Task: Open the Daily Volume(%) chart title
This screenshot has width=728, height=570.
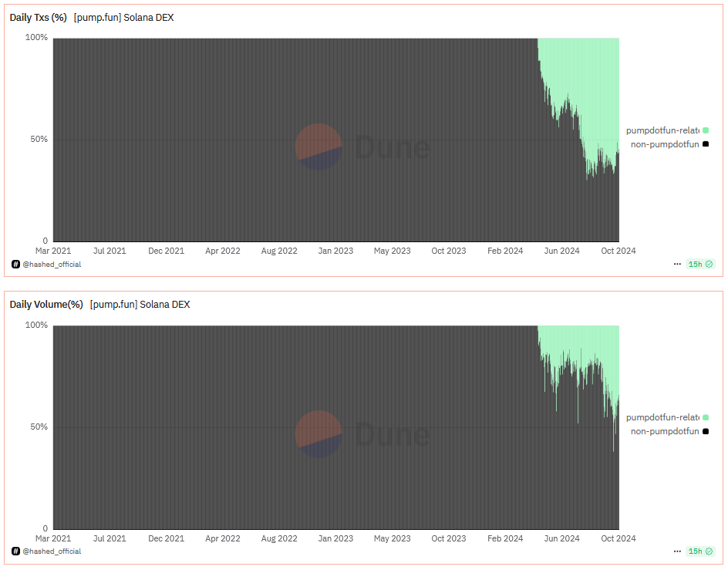Action: [46, 305]
